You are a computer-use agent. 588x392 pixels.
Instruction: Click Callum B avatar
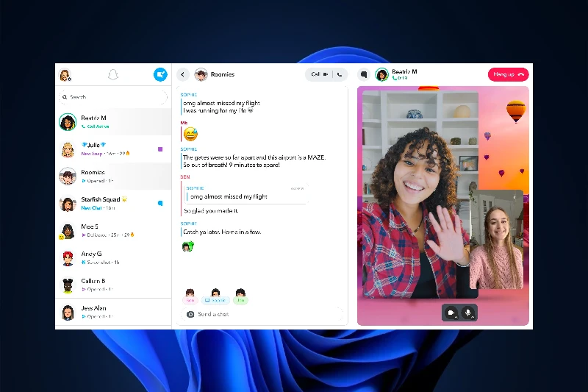pos(68,285)
